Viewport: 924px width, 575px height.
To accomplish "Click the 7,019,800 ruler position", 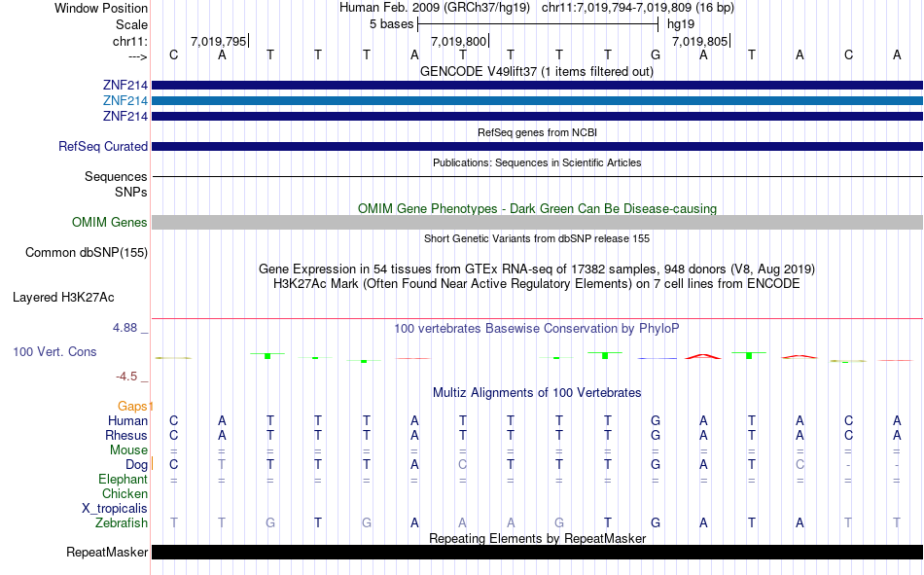I will [458, 41].
